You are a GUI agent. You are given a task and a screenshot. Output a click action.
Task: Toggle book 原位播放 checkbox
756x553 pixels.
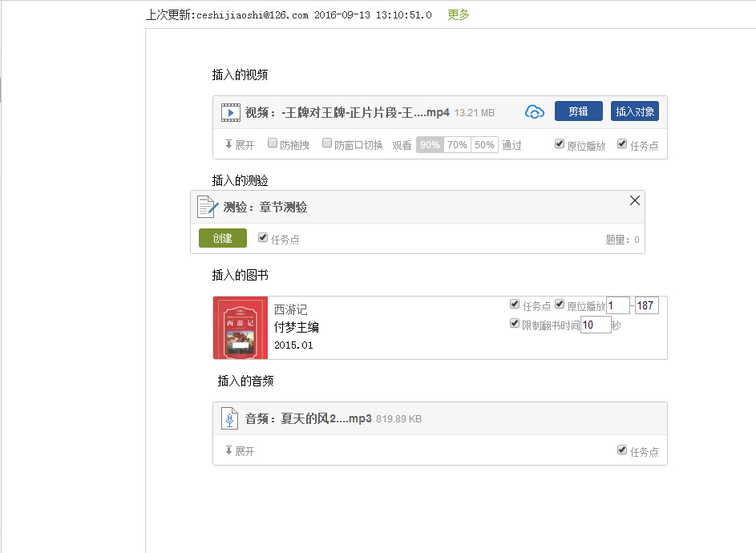[x=560, y=304]
